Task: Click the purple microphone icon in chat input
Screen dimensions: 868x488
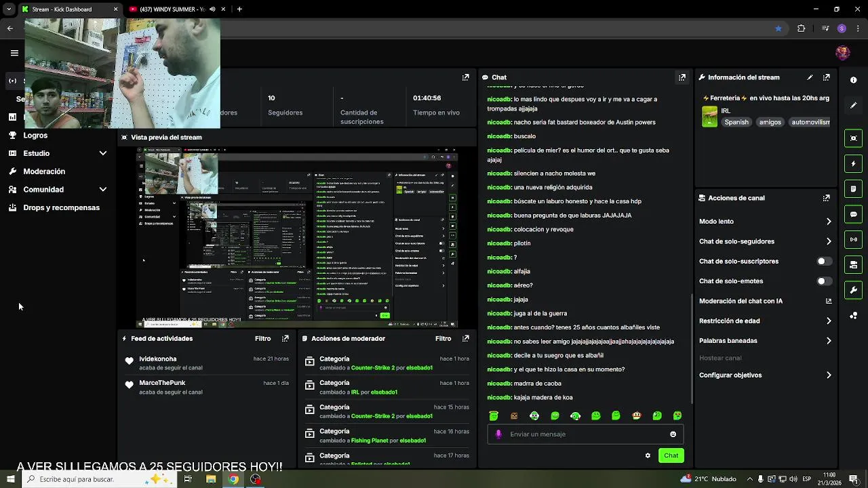Action: (x=498, y=434)
